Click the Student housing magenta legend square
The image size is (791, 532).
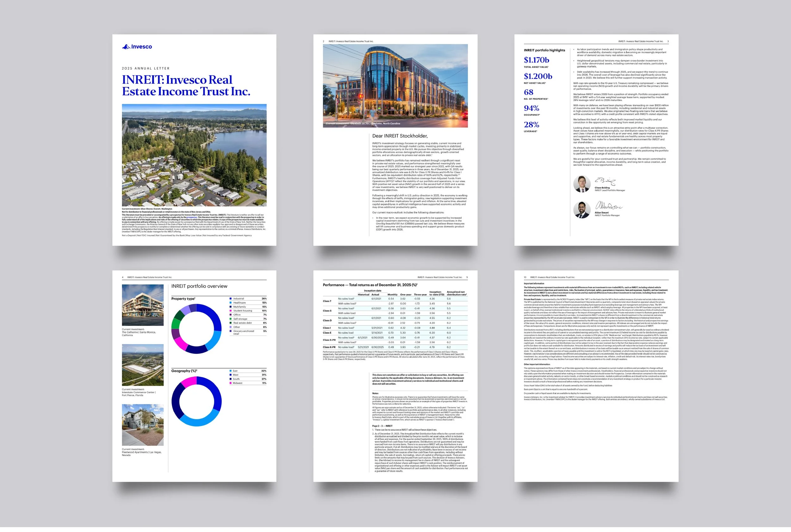click(x=231, y=311)
